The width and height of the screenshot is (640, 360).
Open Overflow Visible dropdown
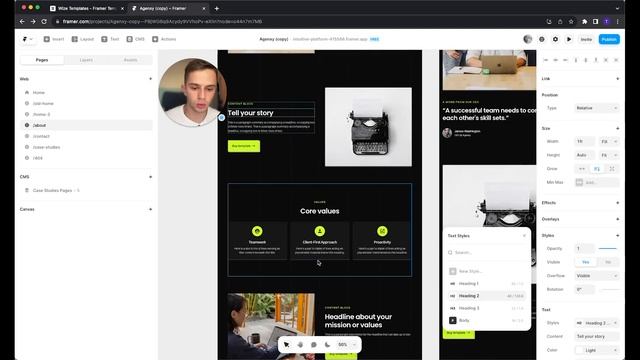(x=597, y=276)
